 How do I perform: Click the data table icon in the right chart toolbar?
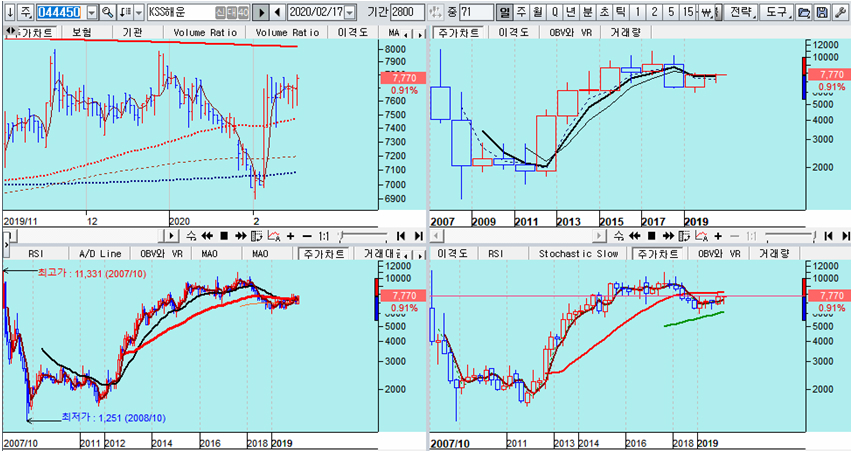[684, 236]
